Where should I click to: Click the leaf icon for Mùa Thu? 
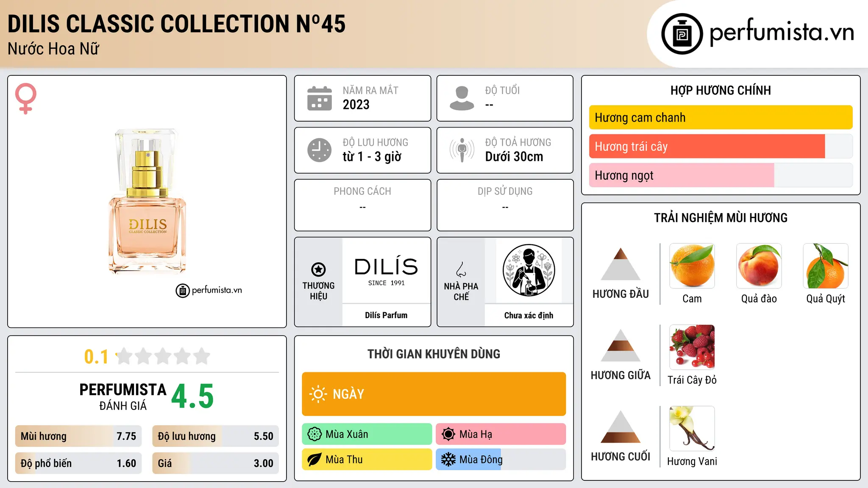point(314,460)
